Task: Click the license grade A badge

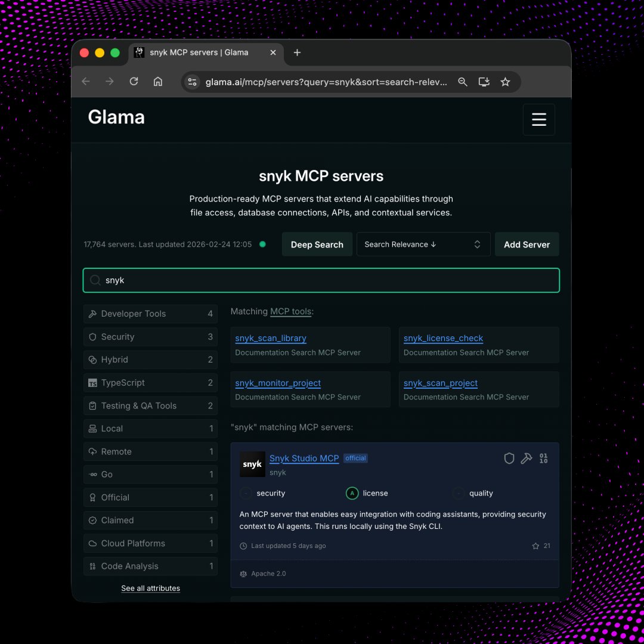Action: [352, 493]
